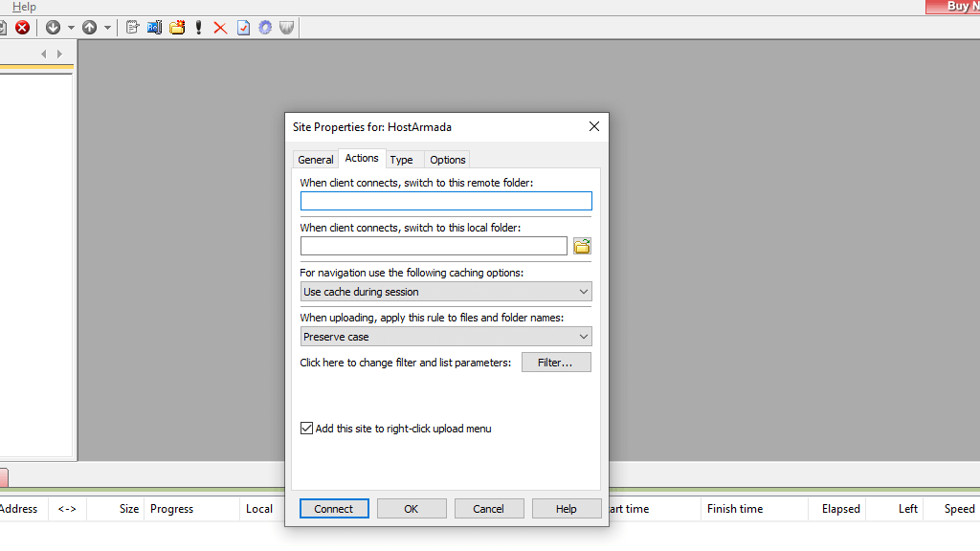Switch to the Type tab
The height and width of the screenshot is (551, 980).
coord(403,159)
